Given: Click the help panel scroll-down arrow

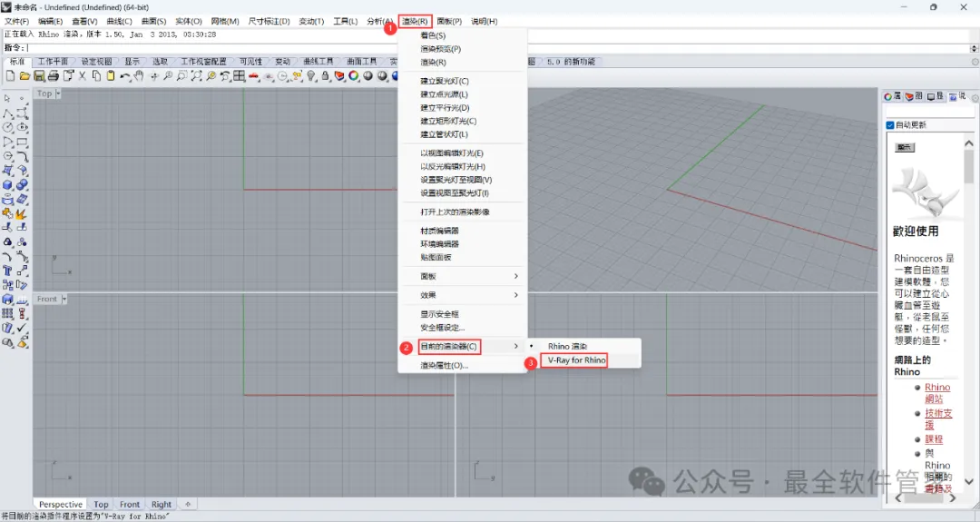Looking at the screenshot, I should tap(969, 482).
